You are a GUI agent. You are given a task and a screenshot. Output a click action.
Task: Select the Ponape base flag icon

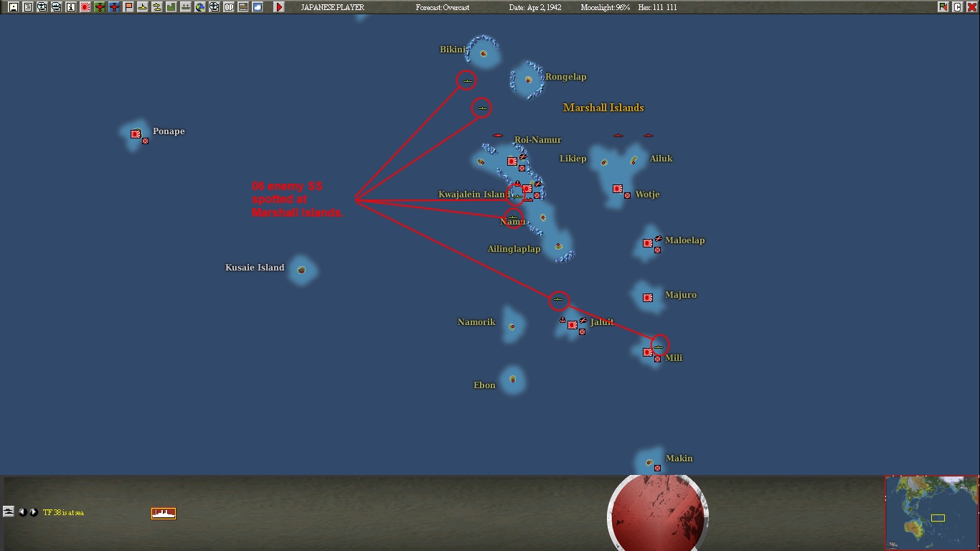point(136,133)
